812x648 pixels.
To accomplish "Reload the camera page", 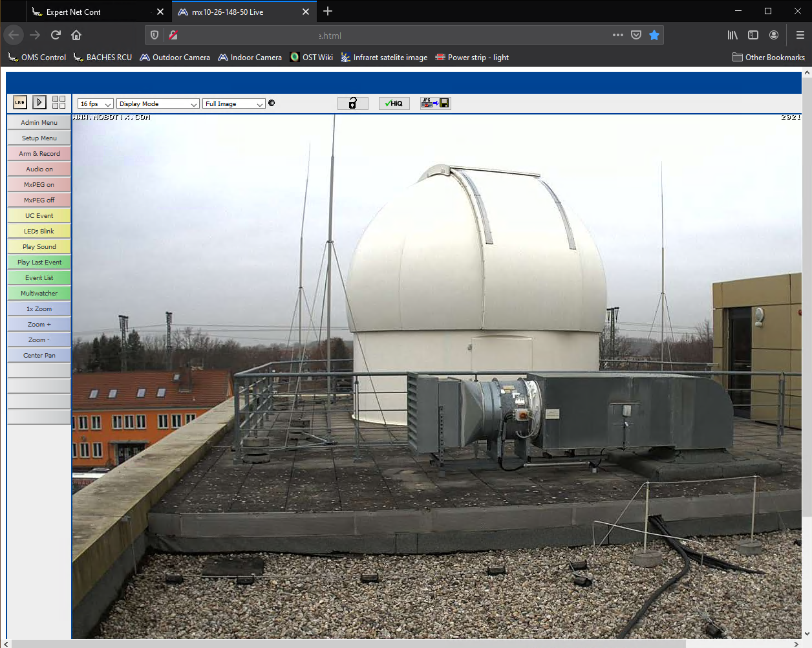I will tap(56, 35).
